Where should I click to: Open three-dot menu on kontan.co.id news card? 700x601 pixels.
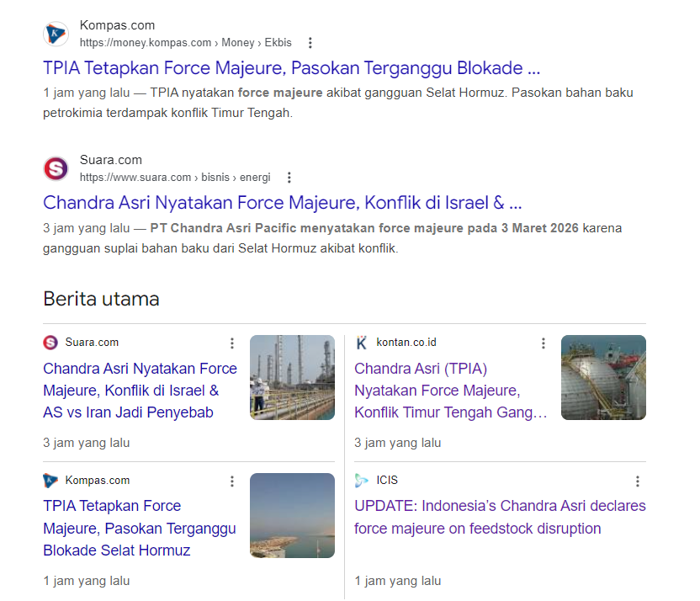(x=544, y=343)
